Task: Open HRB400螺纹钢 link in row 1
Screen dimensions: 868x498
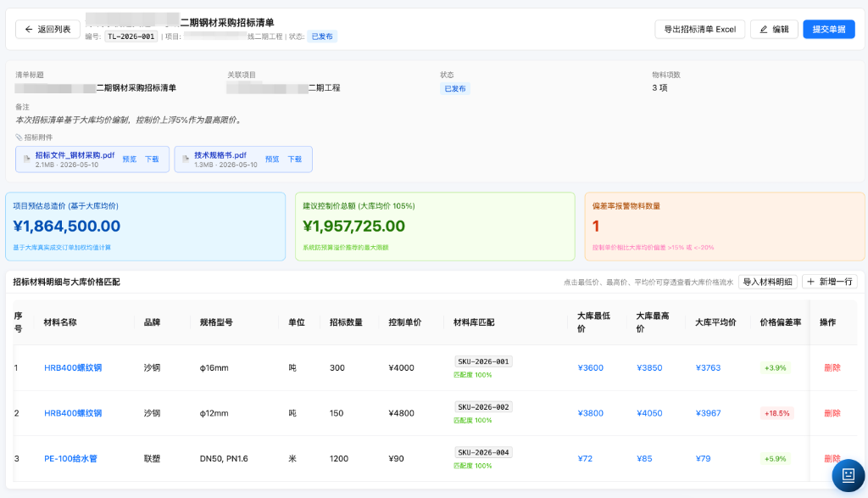Action: pyautogui.click(x=73, y=368)
